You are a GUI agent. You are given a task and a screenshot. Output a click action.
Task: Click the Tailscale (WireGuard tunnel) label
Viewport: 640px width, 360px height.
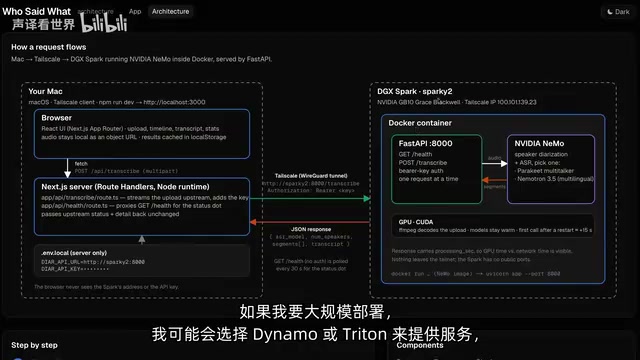311,176
